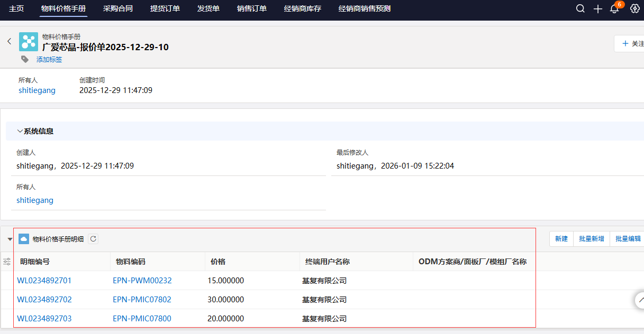Collapse the 物料价格手册明细 related list
Image resolution: width=644 pixels, height=334 pixels.
coord(10,239)
